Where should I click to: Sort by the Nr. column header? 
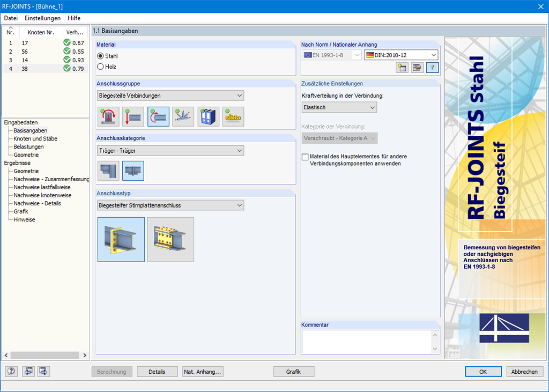click(11, 32)
